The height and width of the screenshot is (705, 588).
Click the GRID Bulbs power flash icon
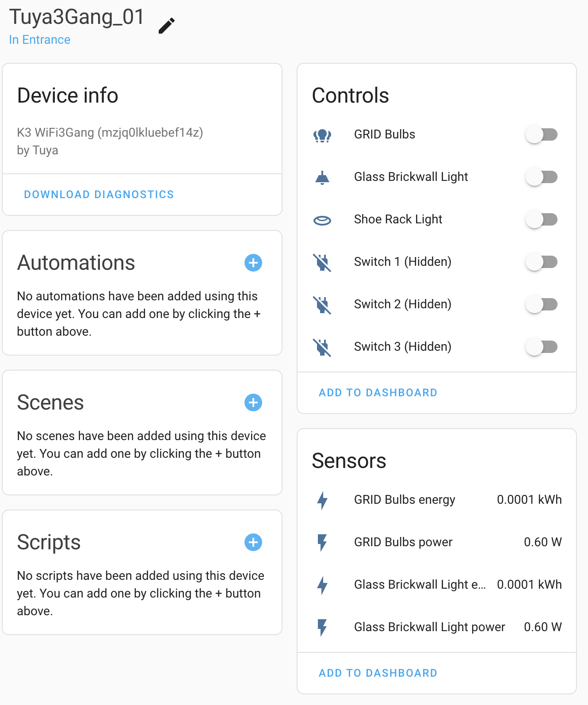(322, 543)
